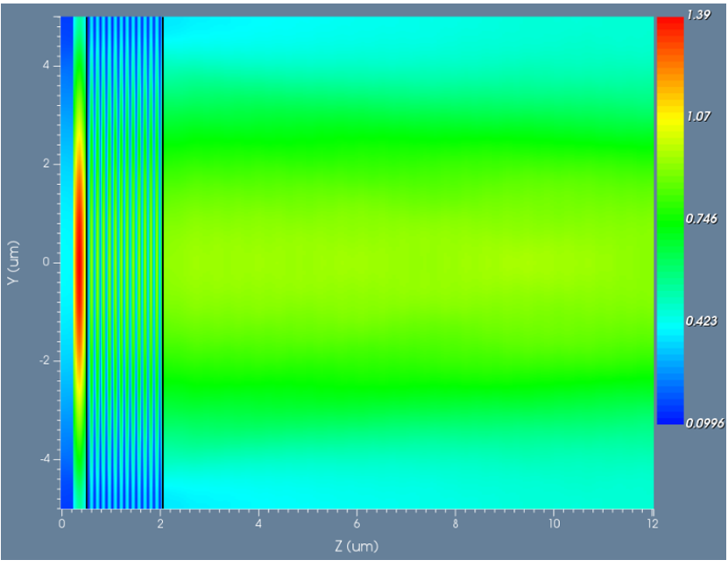Click the red top of the colorbar
The image size is (728, 567).
tap(670, 26)
